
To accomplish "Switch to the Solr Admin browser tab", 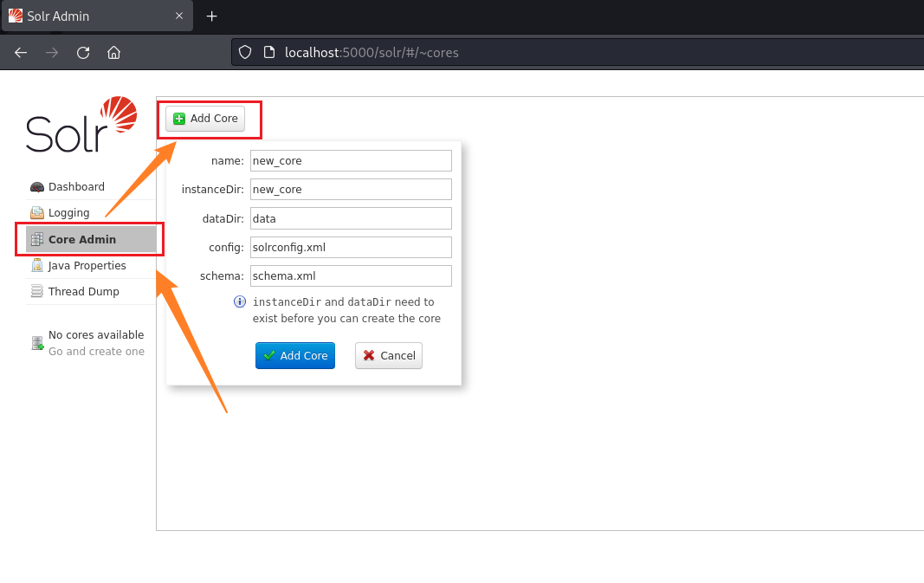I will pyautogui.click(x=97, y=16).
